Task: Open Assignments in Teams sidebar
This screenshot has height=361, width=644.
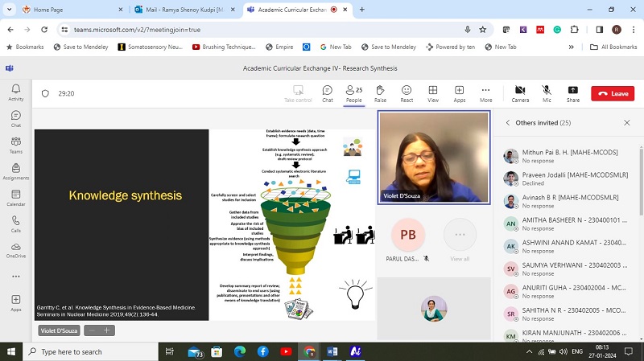Action: click(x=15, y=171)
